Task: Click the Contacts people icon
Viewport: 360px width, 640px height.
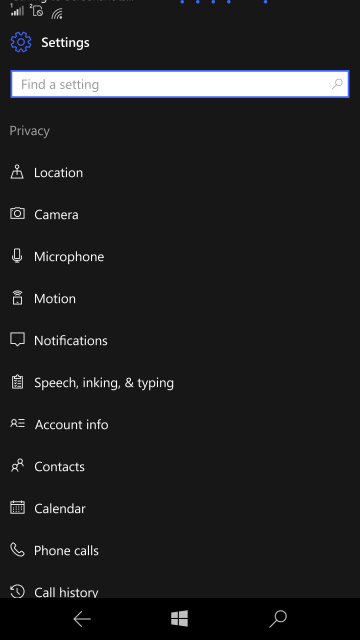Action: tap(17, 466)
